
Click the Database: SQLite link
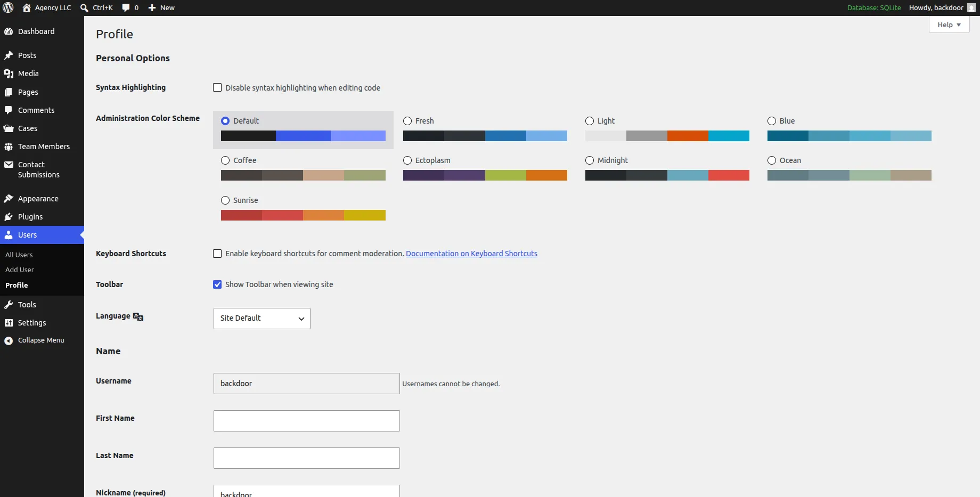point(874,7)
